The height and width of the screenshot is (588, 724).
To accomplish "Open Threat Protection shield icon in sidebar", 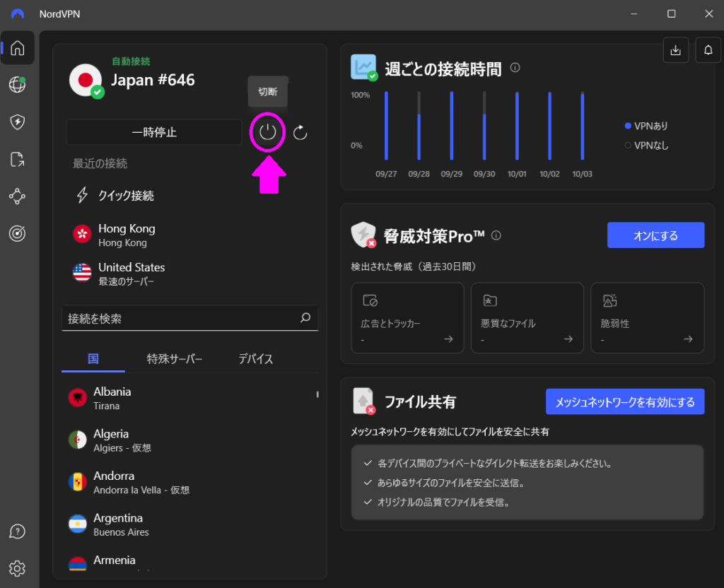I will [x=18, y=122].
